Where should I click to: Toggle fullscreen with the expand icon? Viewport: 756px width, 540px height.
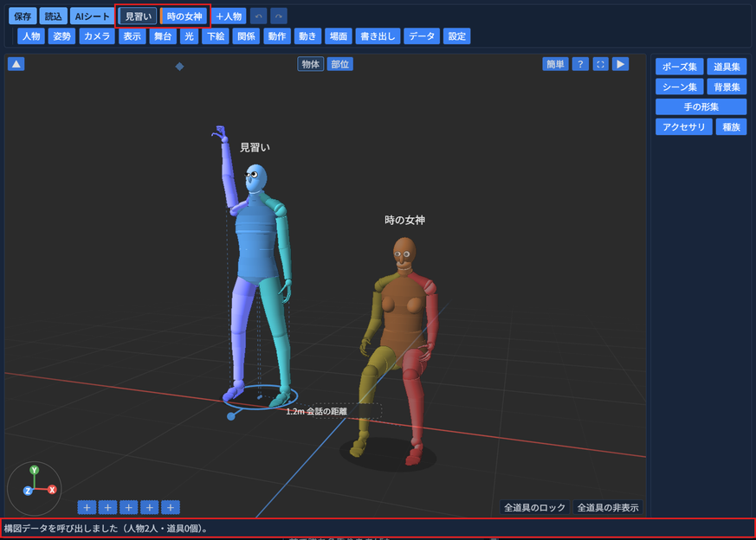(600, 64)
